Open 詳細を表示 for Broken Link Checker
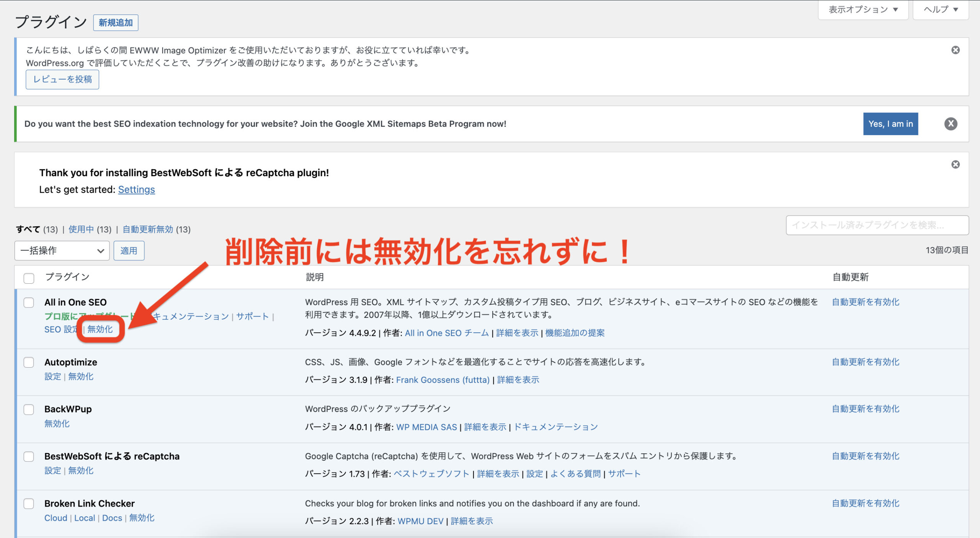The width and height of the screenshot is (980, 538). (x=472, y=522)
